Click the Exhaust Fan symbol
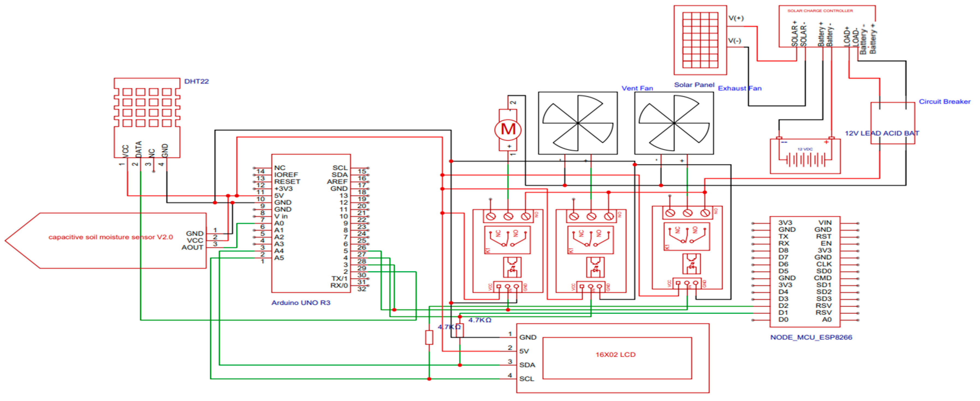The width and height of the screenshot is (980, 401). click(x=674, y=123)
